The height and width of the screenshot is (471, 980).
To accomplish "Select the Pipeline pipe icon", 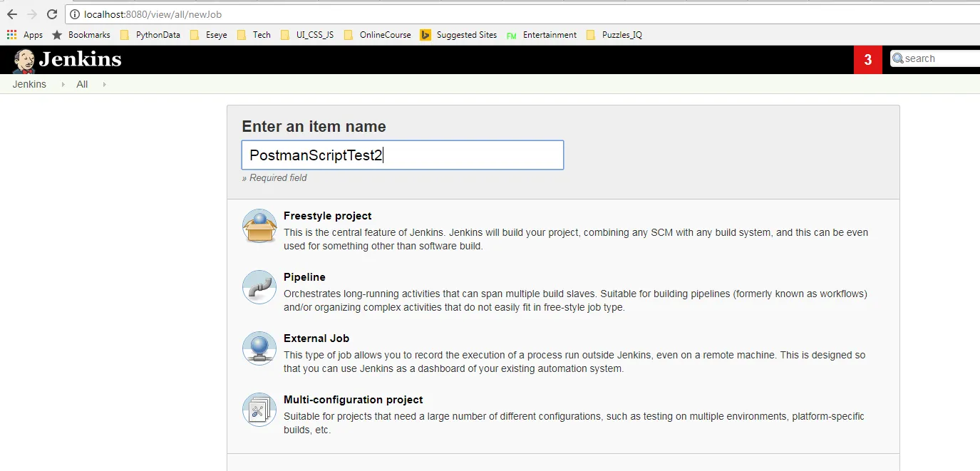I will (259, 287).
